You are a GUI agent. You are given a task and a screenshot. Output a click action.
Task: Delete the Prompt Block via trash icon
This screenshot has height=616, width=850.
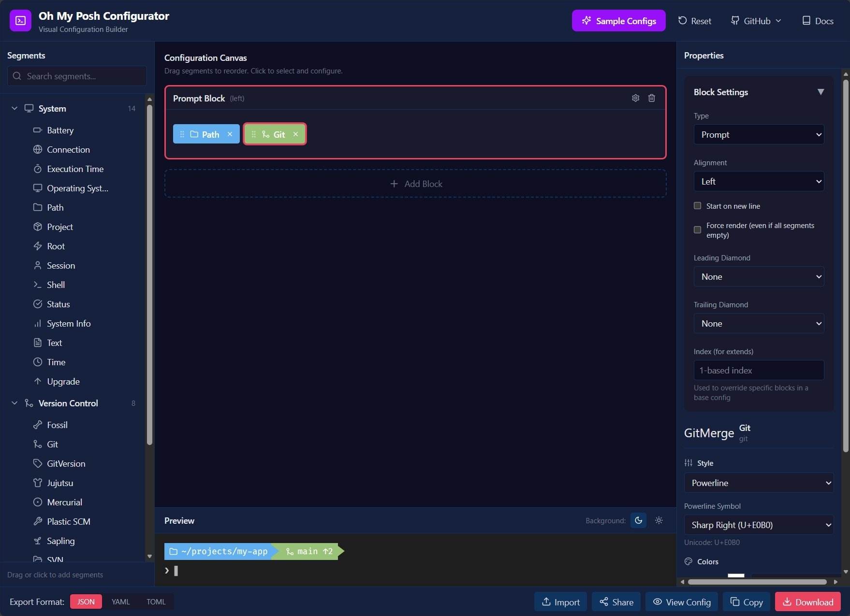[x=651, y=98]
